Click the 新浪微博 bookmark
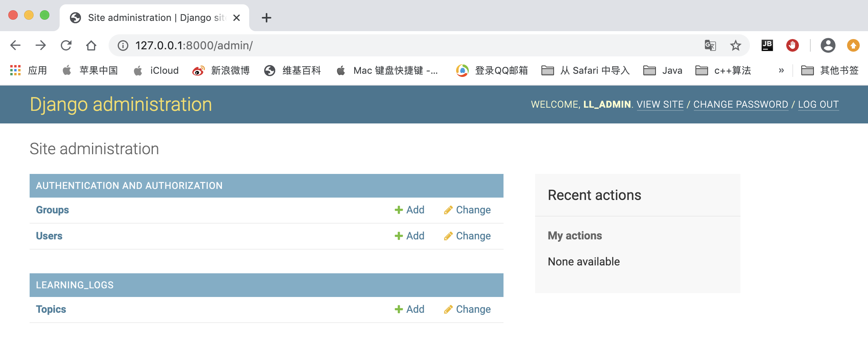868x351 pixels. 221,71
